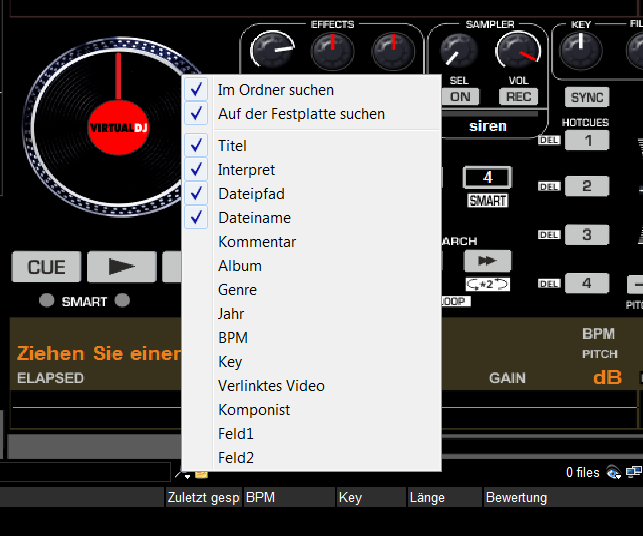Viewport: 643px width, 536px height.
Task: Enable Genre search field
Action: point(311,290)
